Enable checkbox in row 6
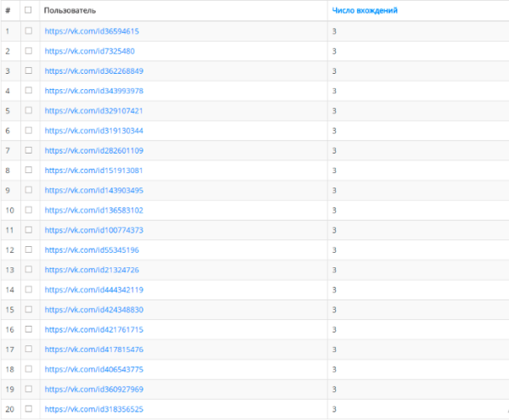Image resolution: width=509 pixels, height=420 pixels. click(x=29, y=131)
